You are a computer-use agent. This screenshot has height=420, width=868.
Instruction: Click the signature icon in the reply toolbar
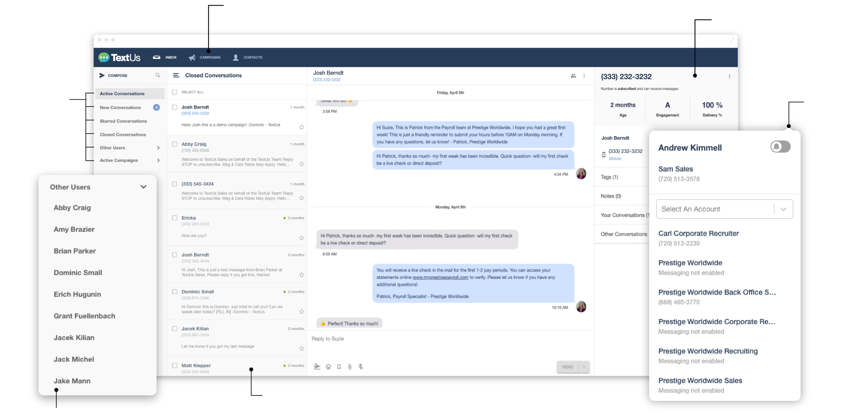(317, 367)
